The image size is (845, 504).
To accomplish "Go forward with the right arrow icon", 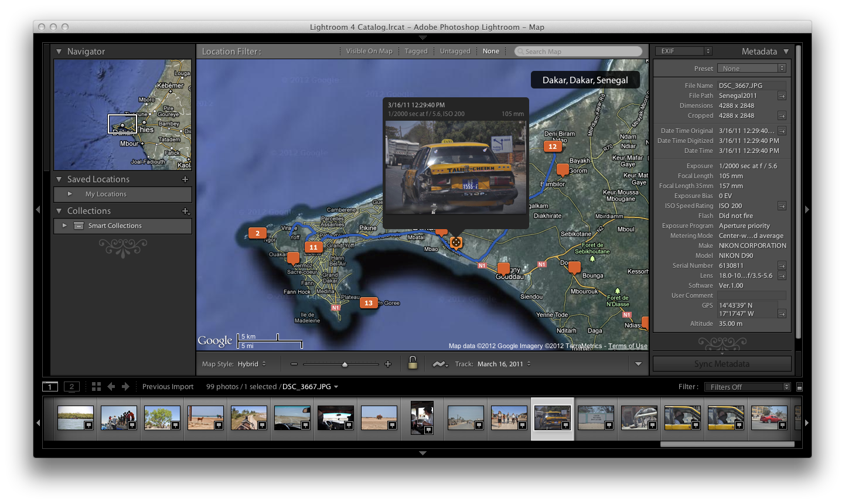I will (x=125, y=386).
